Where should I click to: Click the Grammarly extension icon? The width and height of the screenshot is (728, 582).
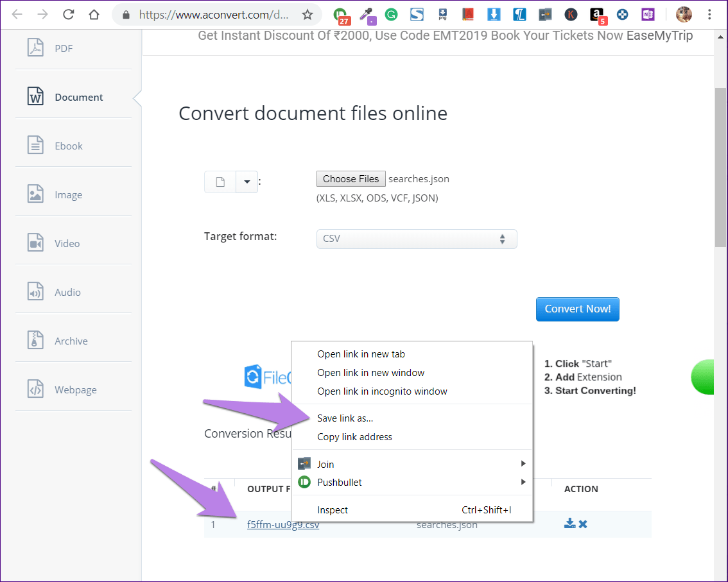pos(392,15)
